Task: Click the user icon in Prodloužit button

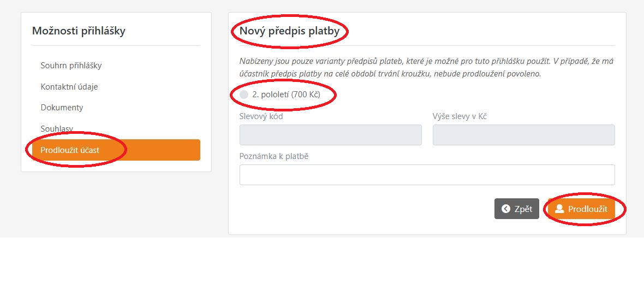Action: 559,209
